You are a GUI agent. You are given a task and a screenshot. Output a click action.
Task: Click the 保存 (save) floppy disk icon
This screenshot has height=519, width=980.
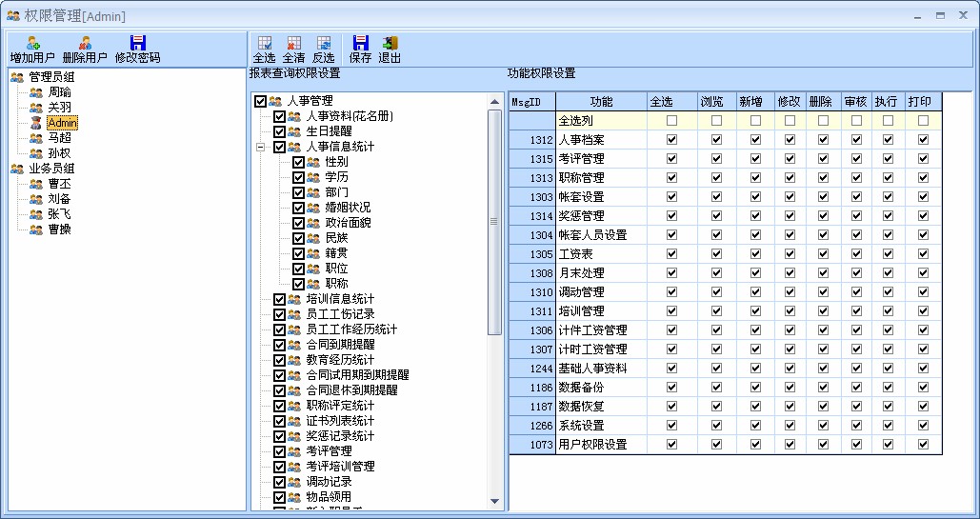(x=360, y=43)
